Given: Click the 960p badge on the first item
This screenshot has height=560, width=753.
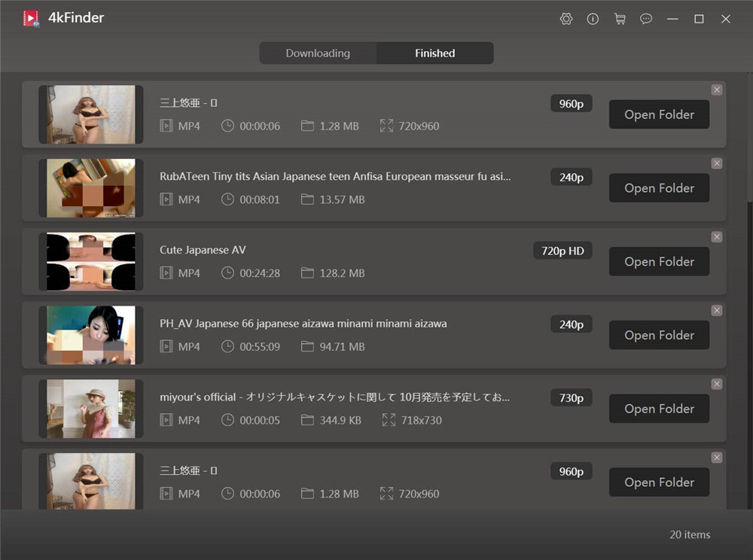Looking at the screenshot, I should click(x=571, y=103).
